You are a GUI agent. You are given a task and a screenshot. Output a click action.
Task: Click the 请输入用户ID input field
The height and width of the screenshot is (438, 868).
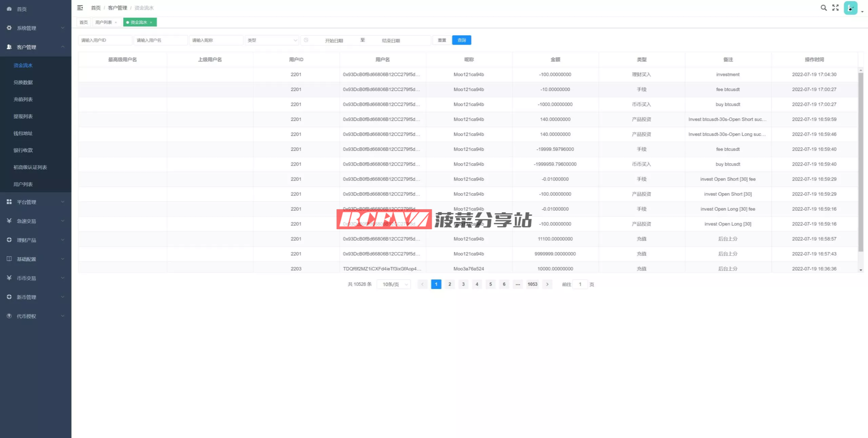point(105,40)
